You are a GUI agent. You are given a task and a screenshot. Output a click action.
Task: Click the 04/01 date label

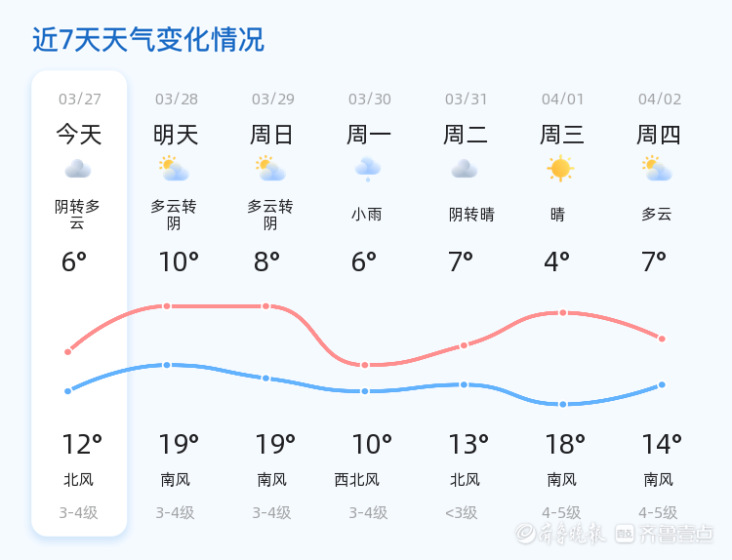(x=562, y=99)
